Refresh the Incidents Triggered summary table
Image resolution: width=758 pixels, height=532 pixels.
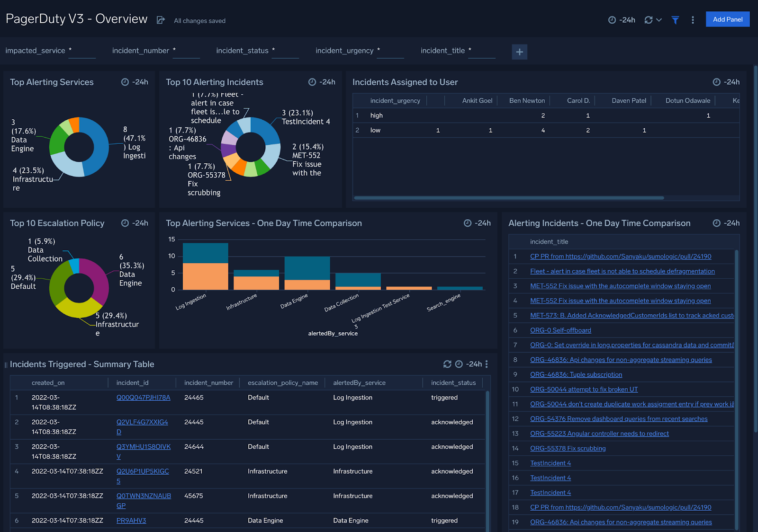[x=447, y=364]
